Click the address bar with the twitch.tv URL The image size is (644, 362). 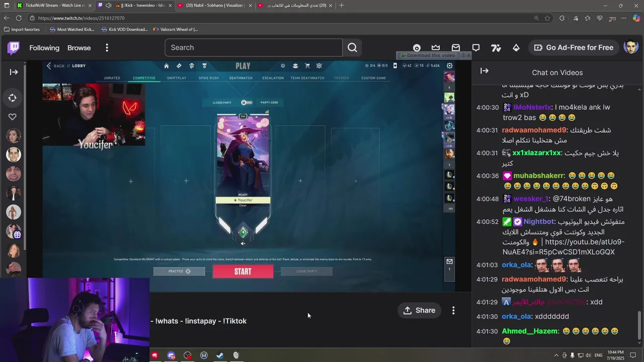click(282, 18)
